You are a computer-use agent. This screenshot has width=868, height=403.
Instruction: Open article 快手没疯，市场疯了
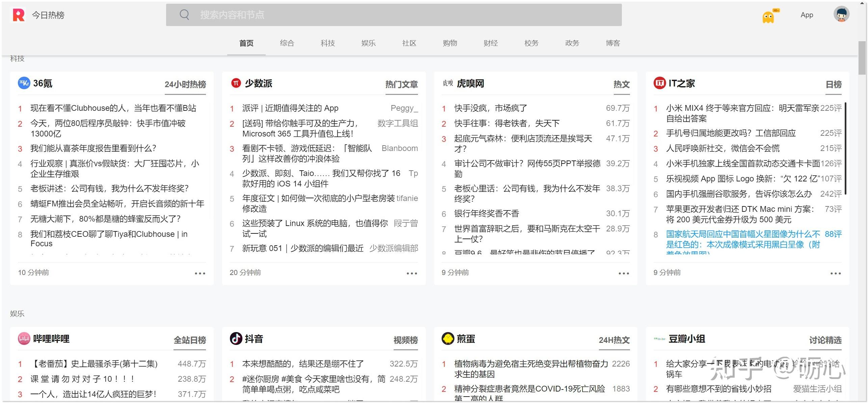coord(491,108)
